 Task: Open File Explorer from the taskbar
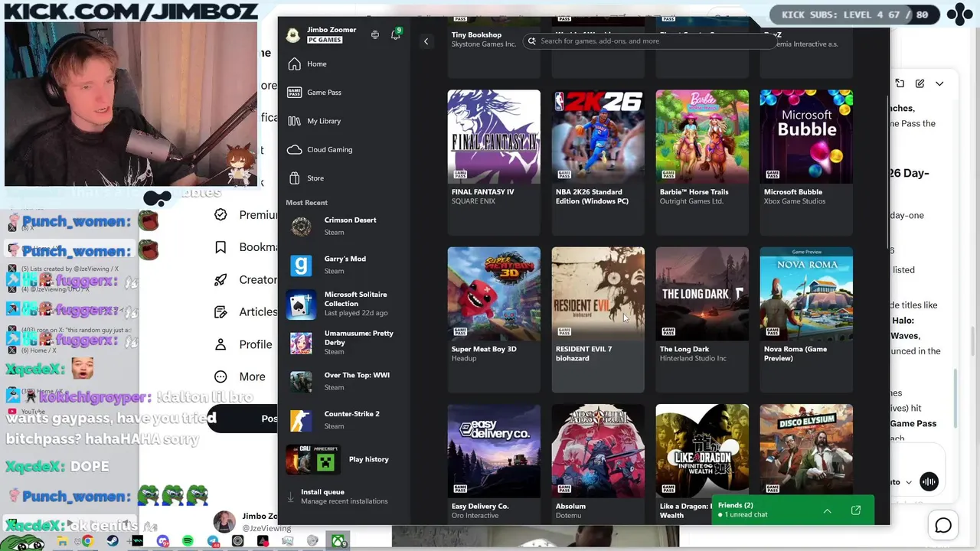click(x=63, y=541)
